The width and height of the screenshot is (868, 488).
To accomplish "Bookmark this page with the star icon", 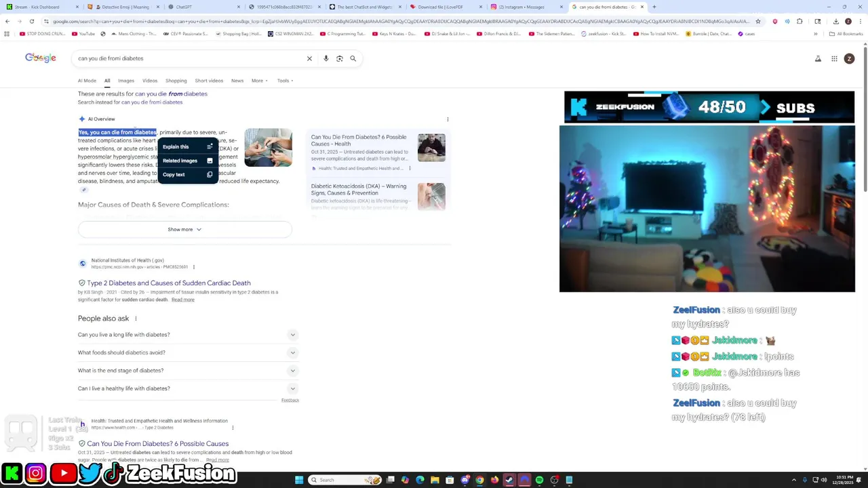I will coord(758,21).
